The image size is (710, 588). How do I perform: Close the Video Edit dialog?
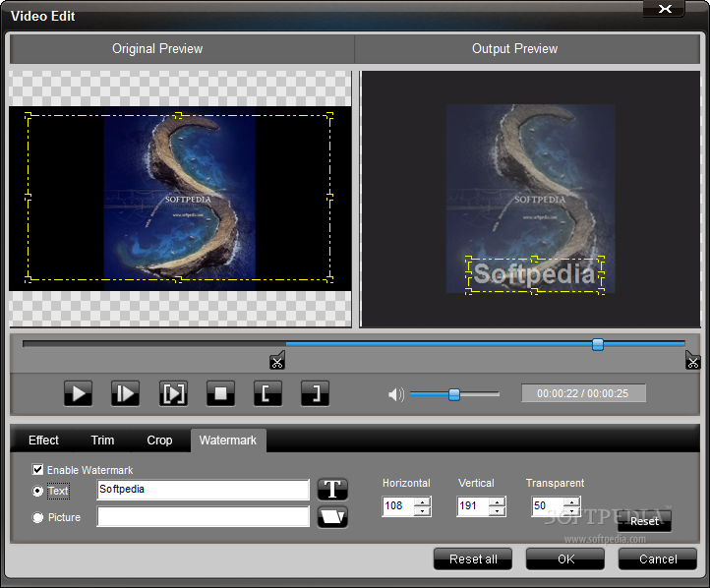[x=664, y=9]
